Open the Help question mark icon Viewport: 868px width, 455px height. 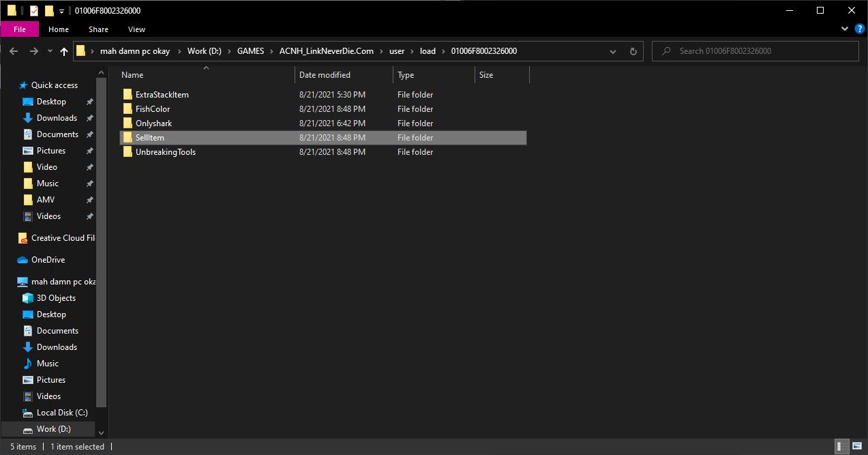(859, 29)
